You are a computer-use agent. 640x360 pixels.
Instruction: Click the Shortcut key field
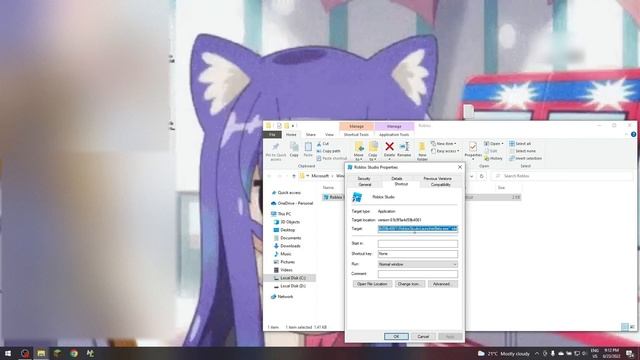[x=418, y=254]
